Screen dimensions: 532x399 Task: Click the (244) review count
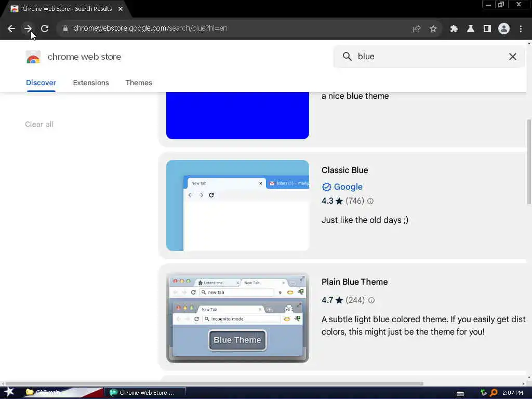pos(355,300)
